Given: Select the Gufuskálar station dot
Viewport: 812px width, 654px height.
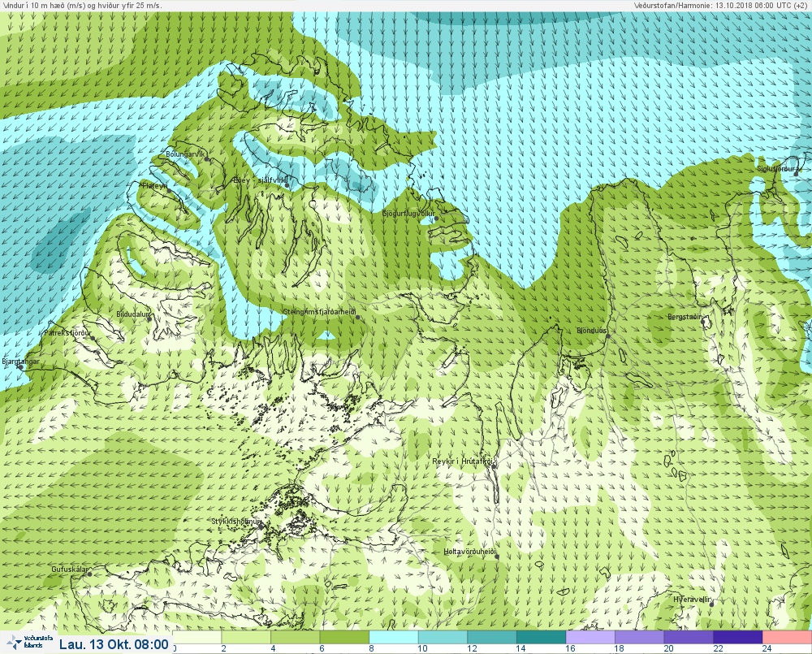Looking at the screenshot, I should pyautogui.click(x=89, y=574).
